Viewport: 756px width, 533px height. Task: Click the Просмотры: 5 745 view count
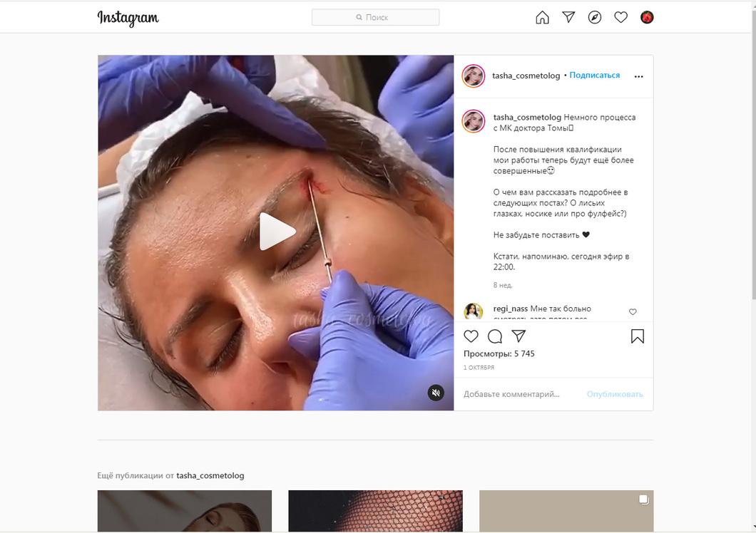point(499,353)
